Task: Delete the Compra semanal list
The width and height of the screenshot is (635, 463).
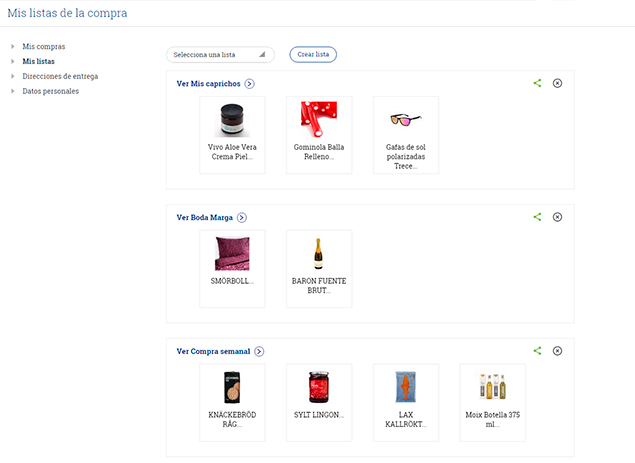Action: (x=558, y=351)
